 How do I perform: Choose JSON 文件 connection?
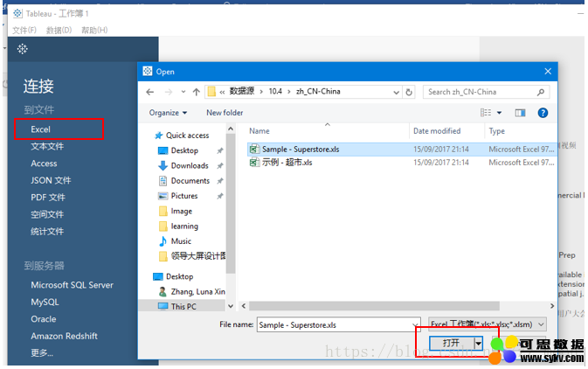tap(51, 180)
